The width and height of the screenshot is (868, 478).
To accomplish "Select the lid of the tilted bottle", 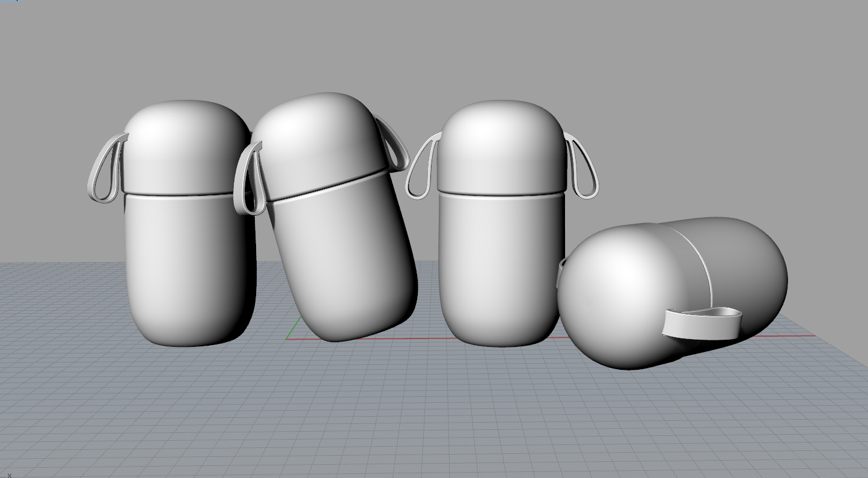I will pyautogui.click(x=325, y=132).
